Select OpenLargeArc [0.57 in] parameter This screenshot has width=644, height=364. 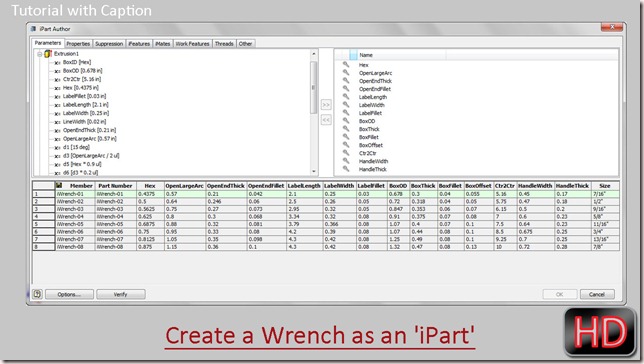(x=90, y=139)
